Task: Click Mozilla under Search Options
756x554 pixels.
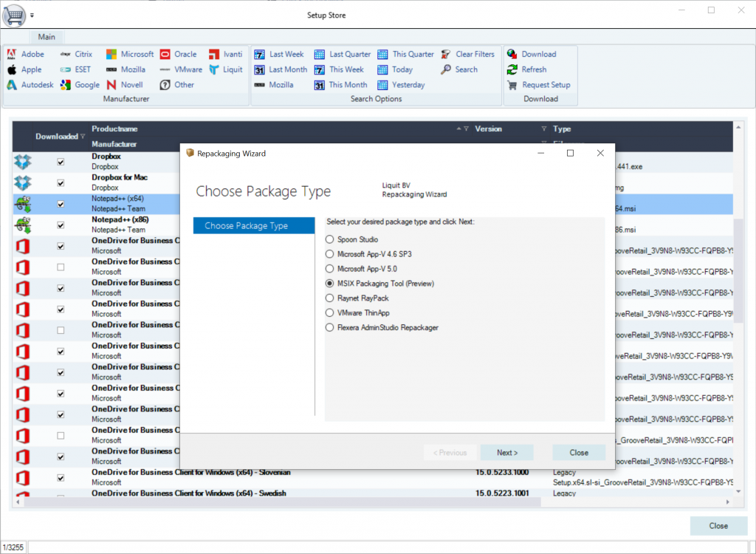Action: point(274,85)
